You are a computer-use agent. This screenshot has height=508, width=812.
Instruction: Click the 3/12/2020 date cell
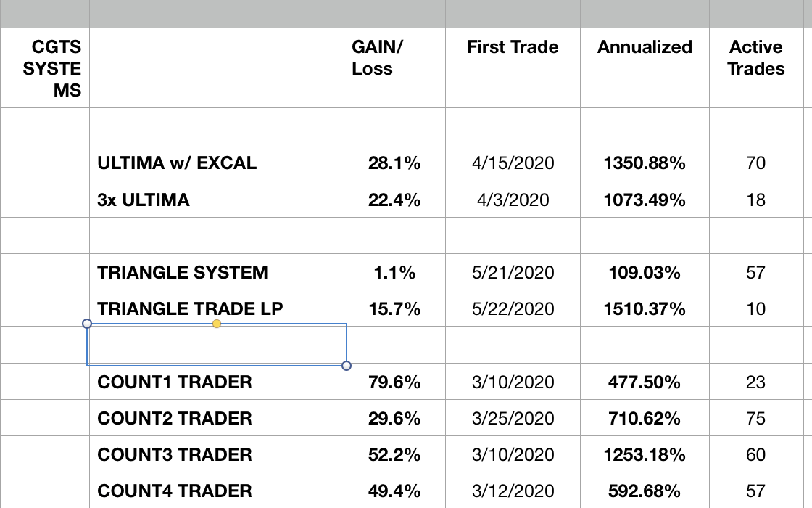pos(513,491)
